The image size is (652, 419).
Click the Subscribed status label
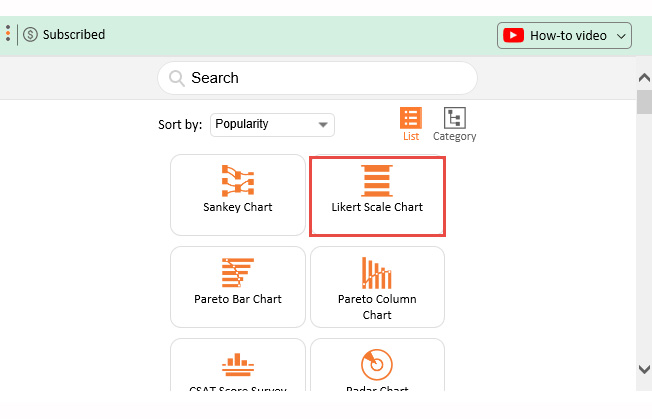(x=74, y=35)
